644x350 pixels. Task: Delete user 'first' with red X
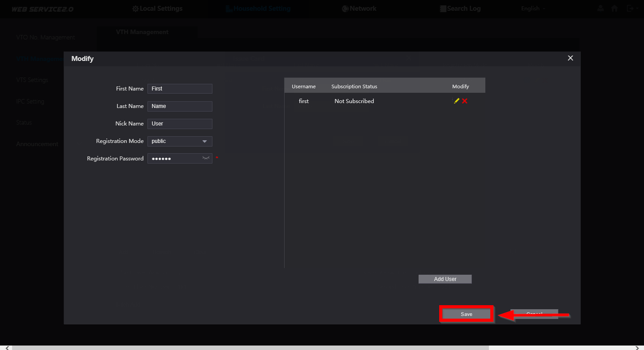[x=465, y=101]
